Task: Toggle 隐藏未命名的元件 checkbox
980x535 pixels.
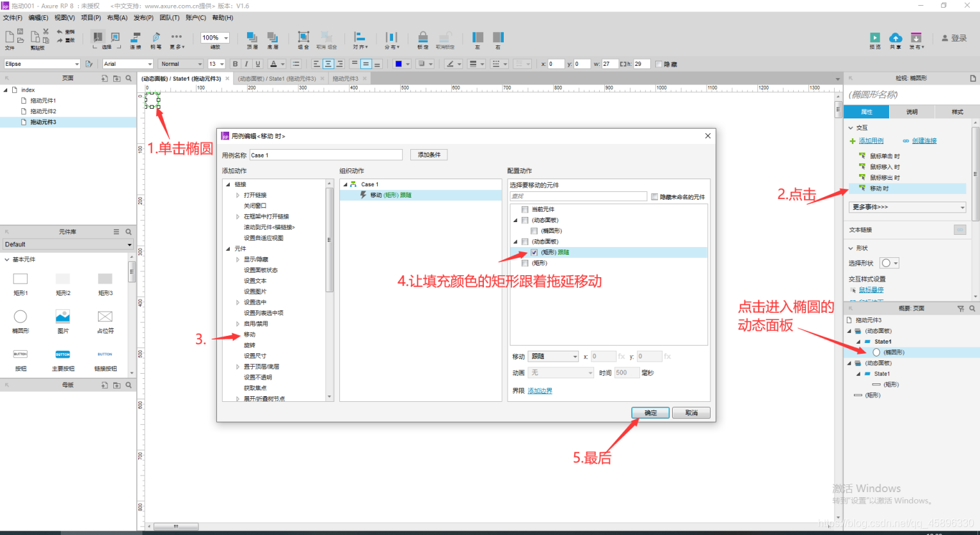Action: [654, 196]
